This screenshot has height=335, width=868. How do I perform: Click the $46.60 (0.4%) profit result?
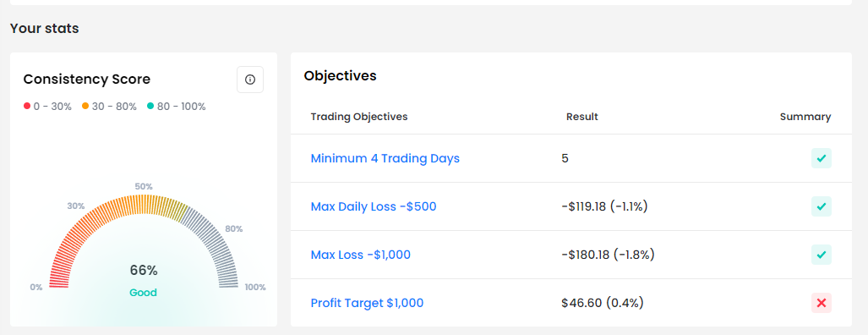coord(603,303)
